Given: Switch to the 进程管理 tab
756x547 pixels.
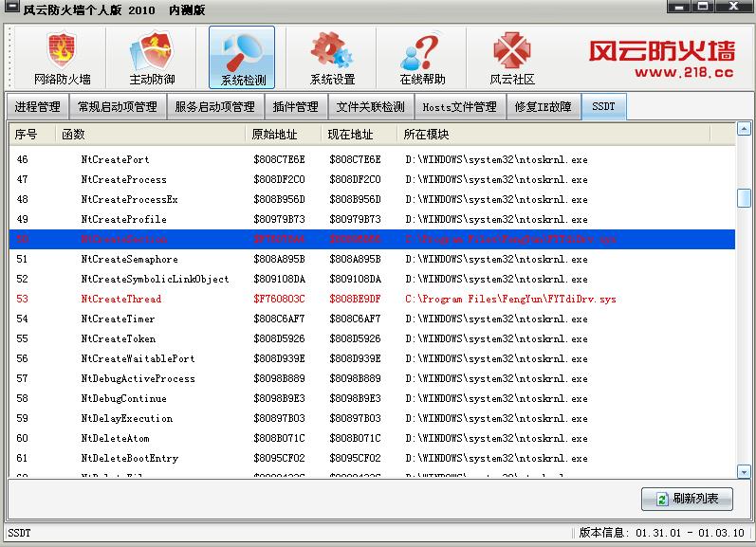Looking at the screenshot, I should [38, 106].
